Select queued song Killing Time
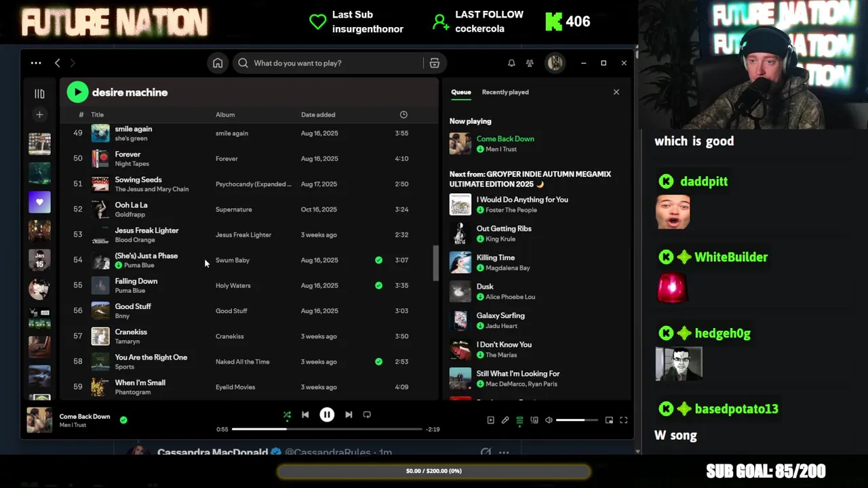 click(x=536, y=263)
